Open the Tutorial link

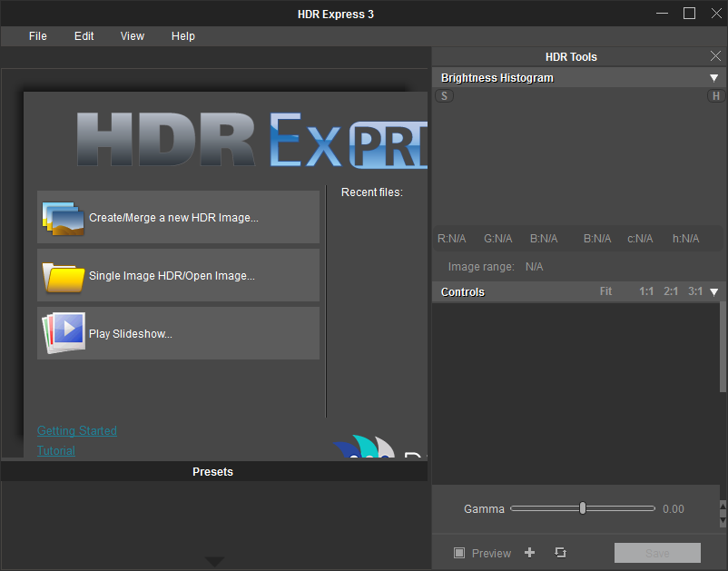(56, 451)
